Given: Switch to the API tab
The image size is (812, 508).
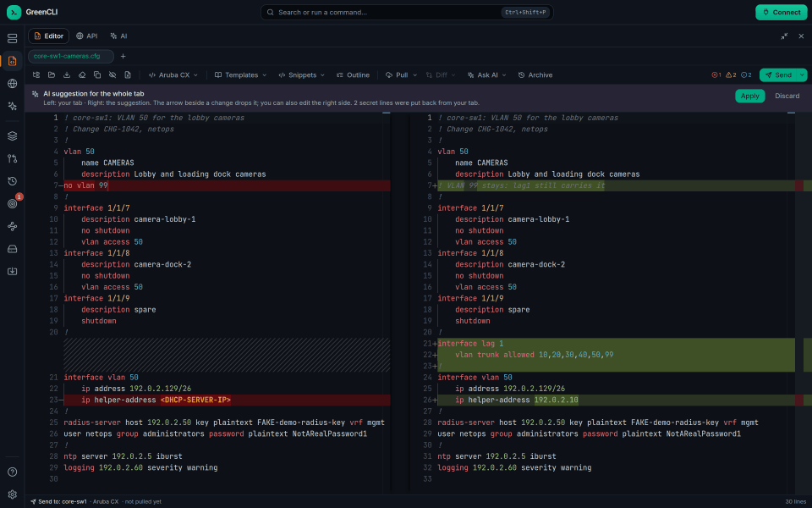Looking at the screenshot, I should (86, 36).
